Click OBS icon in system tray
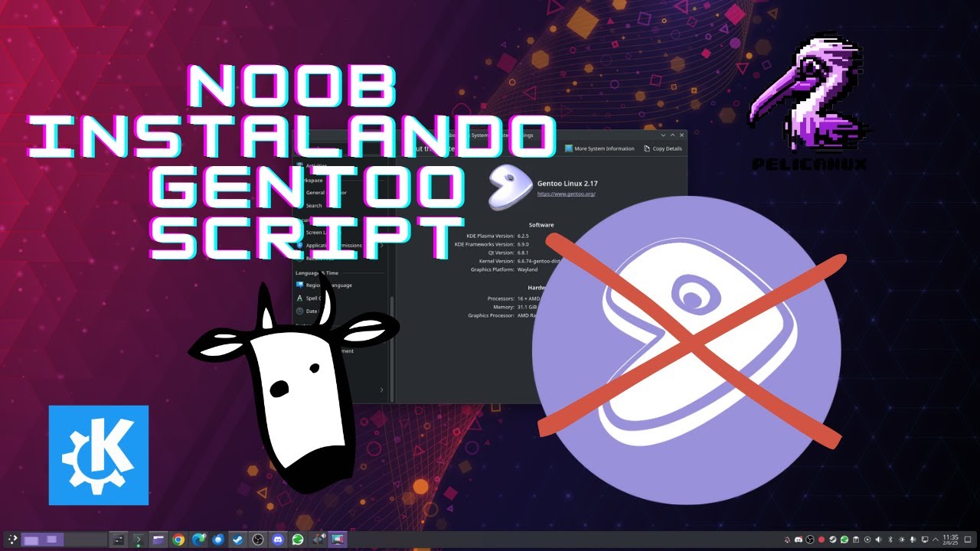This screenshot has width=980, height=551. pyautogui.click(x=810, y=540)
